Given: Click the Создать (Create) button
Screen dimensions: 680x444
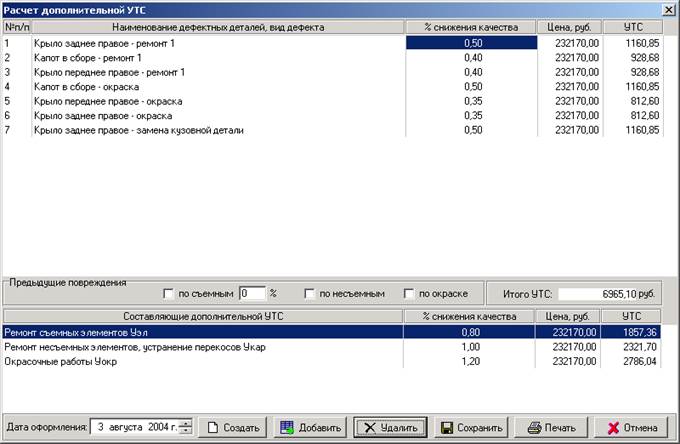Looking at the screenshot, I should pyautogui.click(x=236, y=427).
